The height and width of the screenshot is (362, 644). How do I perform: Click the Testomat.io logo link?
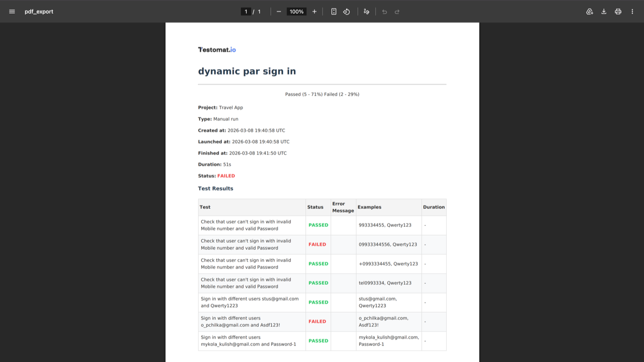click(x=217, y=49)
